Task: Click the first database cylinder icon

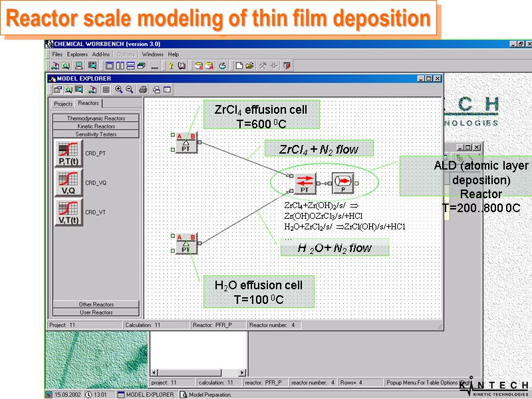Action: pos(198,66)
